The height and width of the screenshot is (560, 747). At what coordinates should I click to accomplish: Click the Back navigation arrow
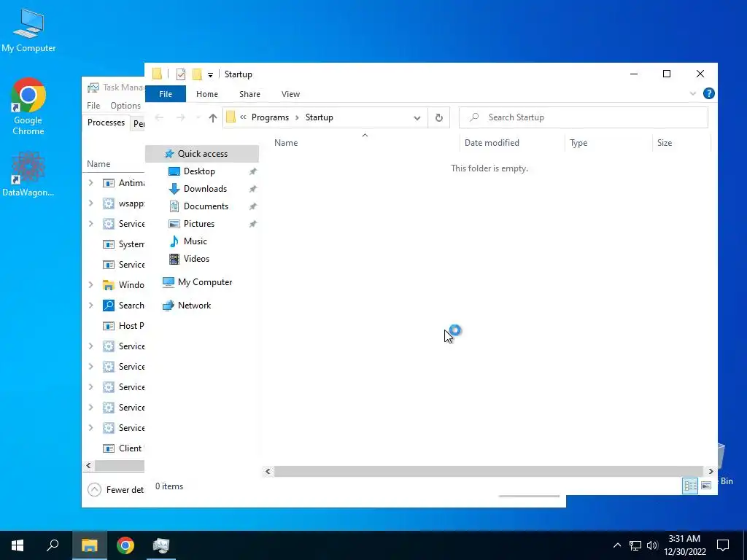click(x=159, y=117)
